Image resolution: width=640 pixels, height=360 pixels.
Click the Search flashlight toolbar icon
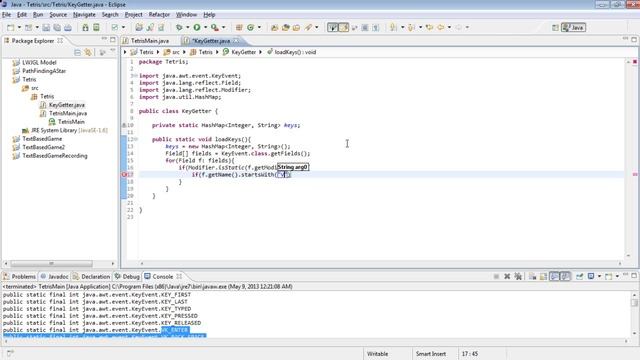pos(309,27)
